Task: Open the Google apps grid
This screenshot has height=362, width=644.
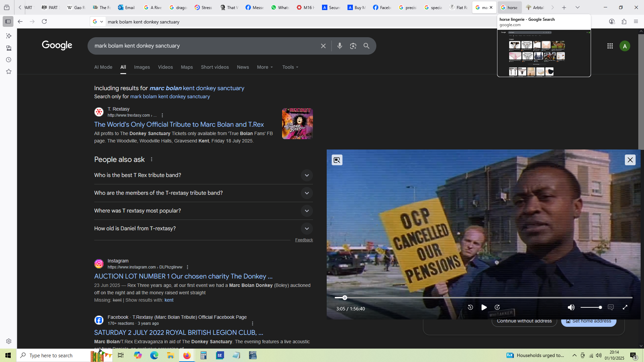Action: pyautogui.click(x=610, y=46)
